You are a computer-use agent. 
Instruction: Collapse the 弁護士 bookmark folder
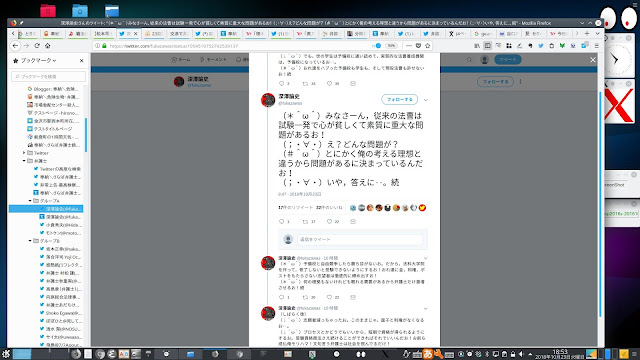tap(24, 161)
